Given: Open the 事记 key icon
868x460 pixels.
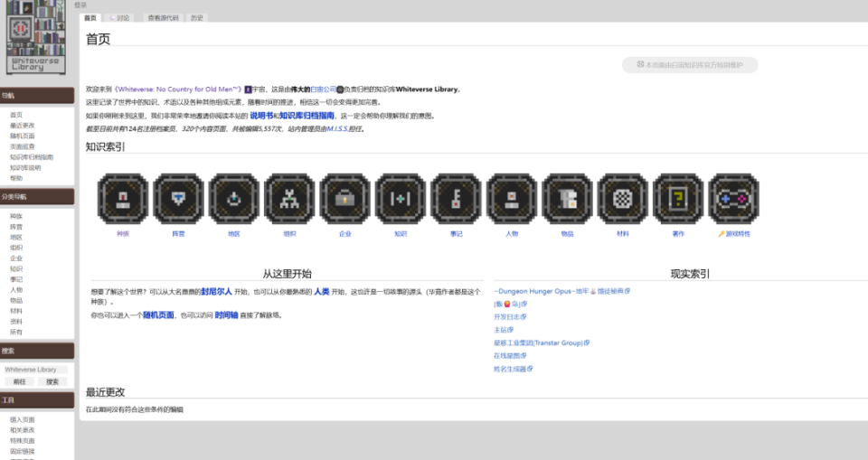Looking at the screenshot, I should 456,199.
